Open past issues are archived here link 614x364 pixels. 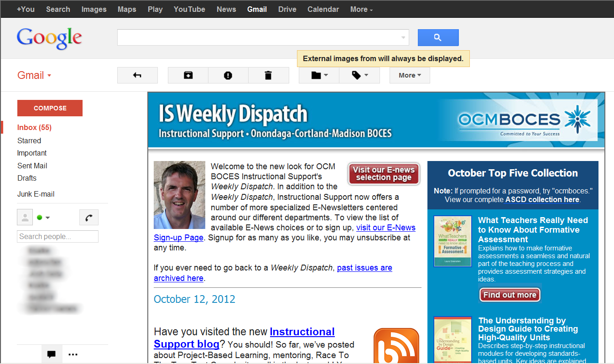[x=364, y=268]
